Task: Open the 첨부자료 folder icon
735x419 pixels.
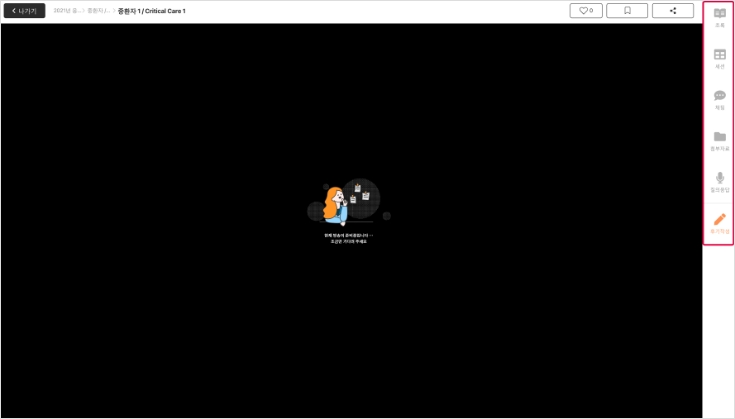Action: [719, 136]
